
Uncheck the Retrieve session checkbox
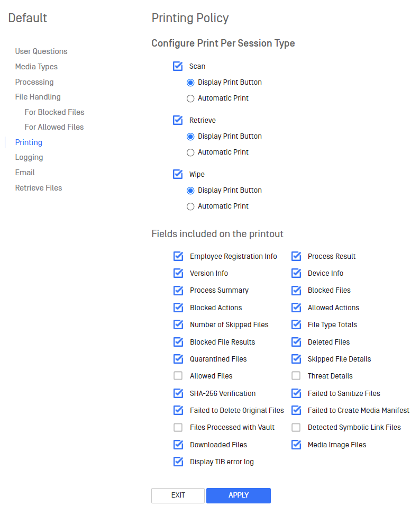[x=178, y=120]
